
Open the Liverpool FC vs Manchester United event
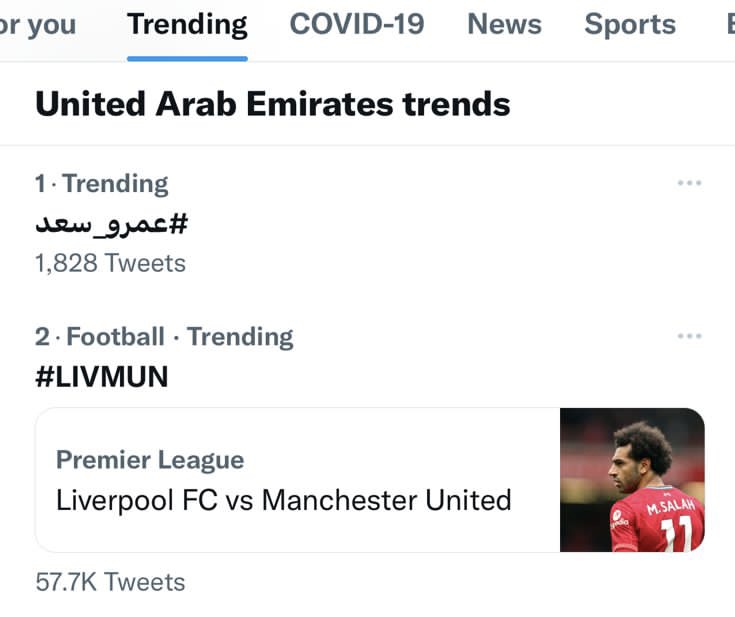283,499
